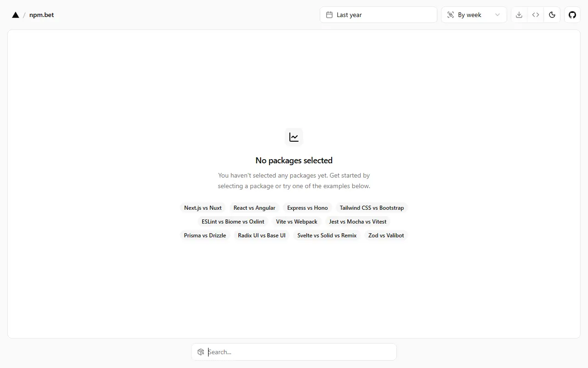Click the embed code icon

pyautogui.click(x=536, y=15)
